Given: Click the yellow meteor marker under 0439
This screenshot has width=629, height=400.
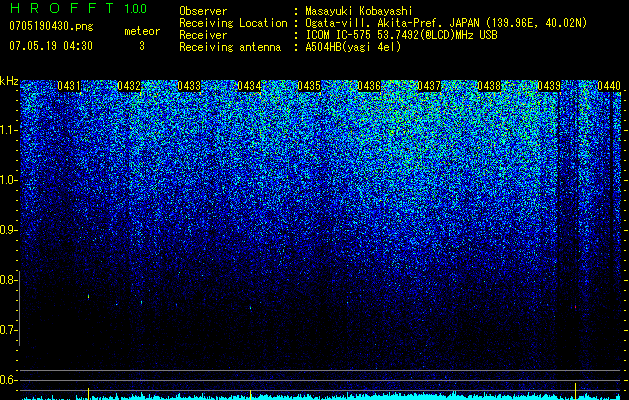Looking at the screenshot, I should [575, 391].
